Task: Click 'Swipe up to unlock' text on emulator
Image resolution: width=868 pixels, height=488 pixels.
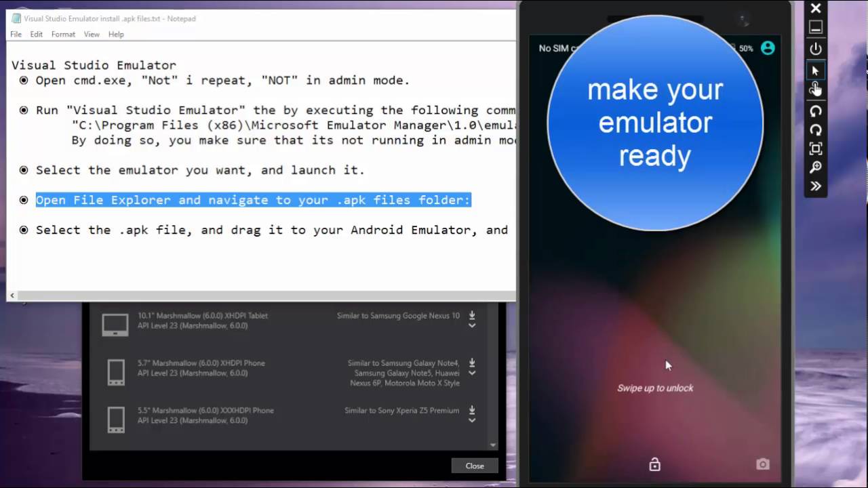Action: (x=655, y=388)
